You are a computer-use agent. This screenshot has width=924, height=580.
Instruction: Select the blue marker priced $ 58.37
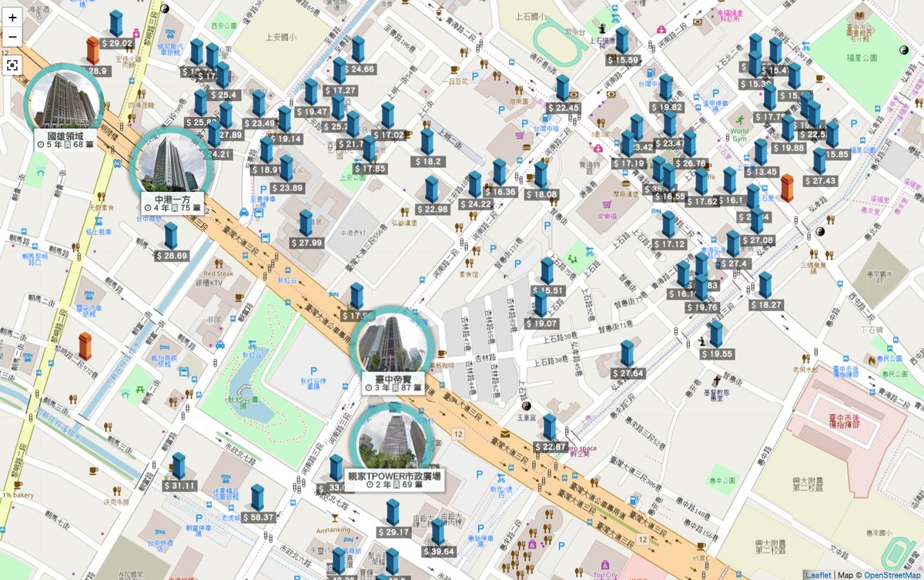pyautogui.click(x=257, y=498)
